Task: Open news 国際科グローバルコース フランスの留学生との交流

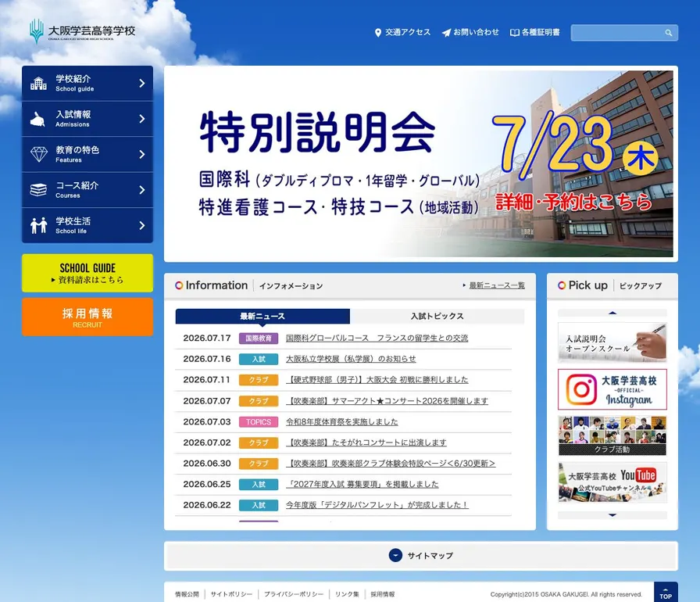Action: point(377,338)
